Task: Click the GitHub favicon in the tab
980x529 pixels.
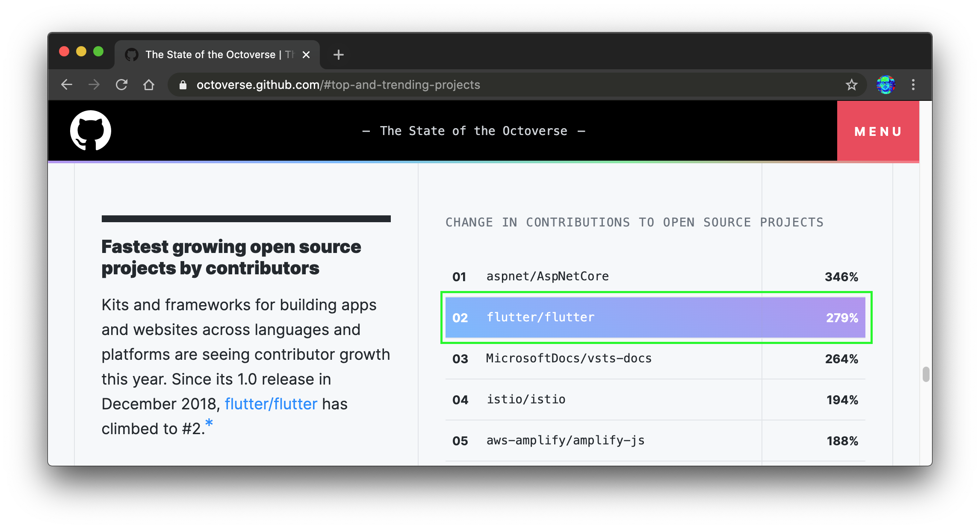Action: (x=132, y=55)
